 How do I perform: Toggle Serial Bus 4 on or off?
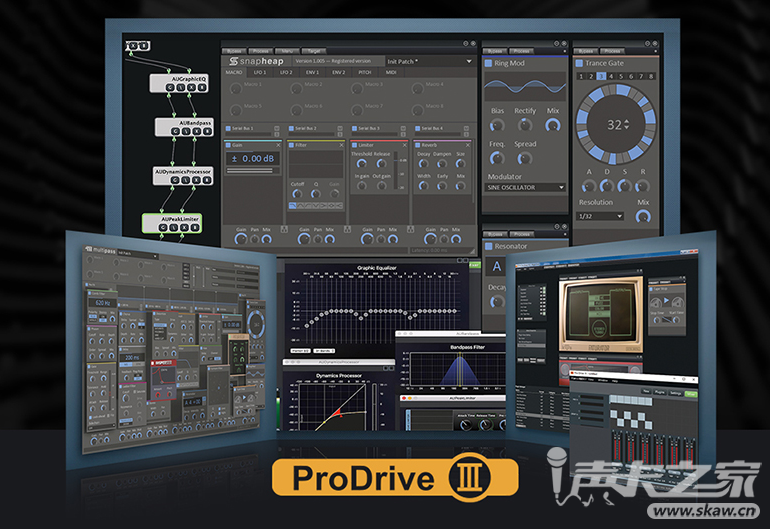pyautogui.click(x=417, y=128)
